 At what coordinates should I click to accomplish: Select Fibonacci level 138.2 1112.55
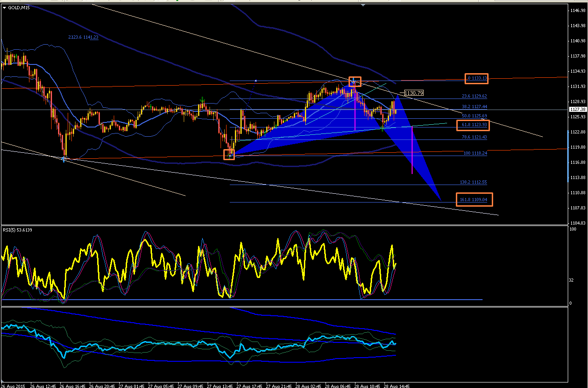pyautogui.click(x=473, y=182)
